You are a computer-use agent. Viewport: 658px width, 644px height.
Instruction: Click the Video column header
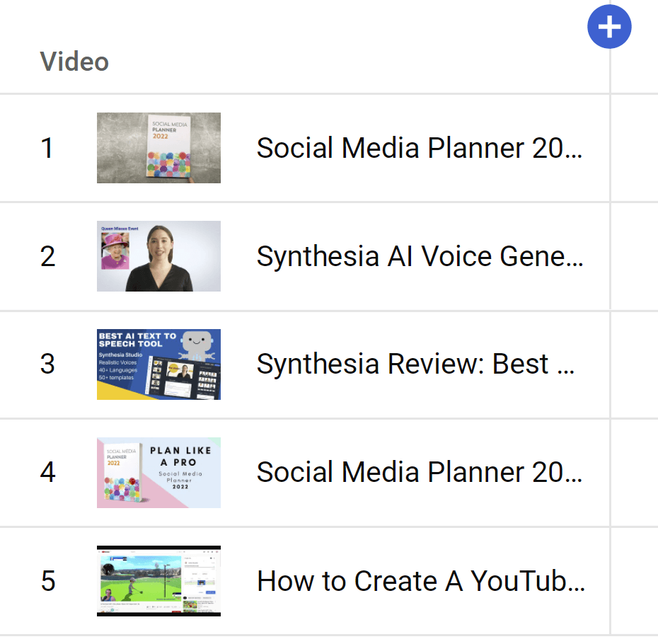pyautogui.click(x=75, y=62)
